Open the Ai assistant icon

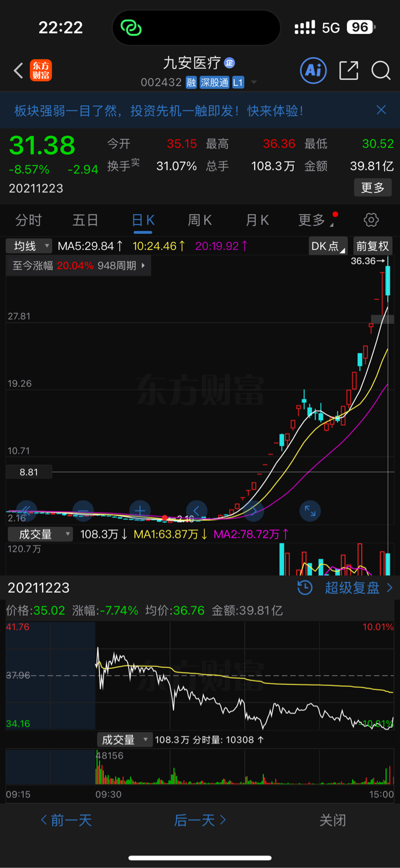coord(314,70)
